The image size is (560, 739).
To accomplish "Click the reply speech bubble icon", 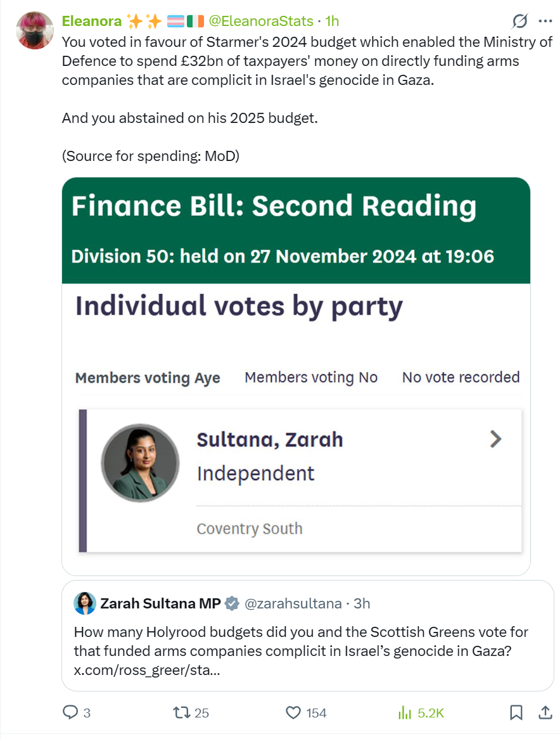I will (70, 713).
